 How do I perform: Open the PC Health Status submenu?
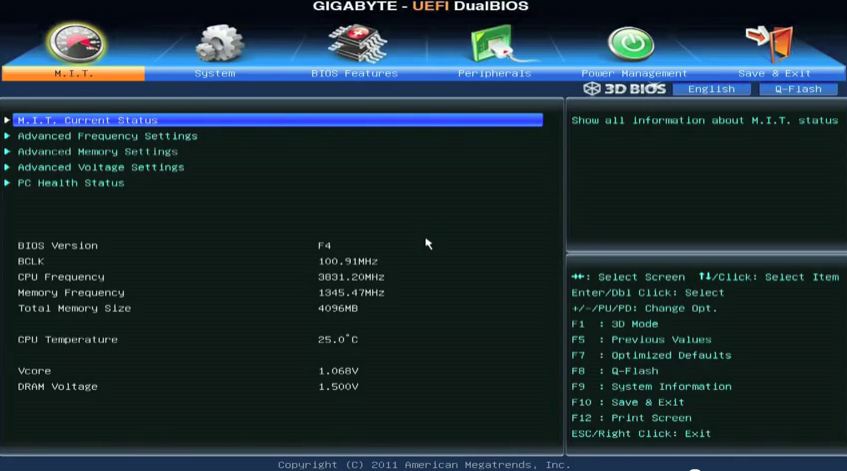pos(71,183)
